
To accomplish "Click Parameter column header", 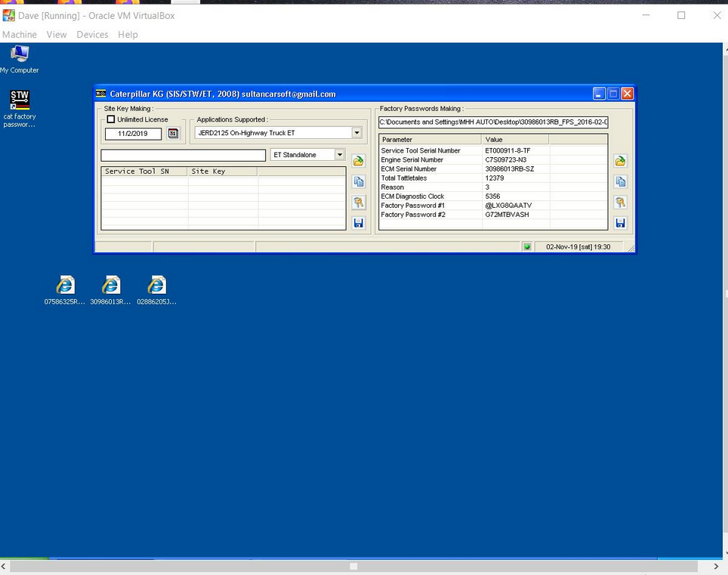I will [x=430, y=139].
